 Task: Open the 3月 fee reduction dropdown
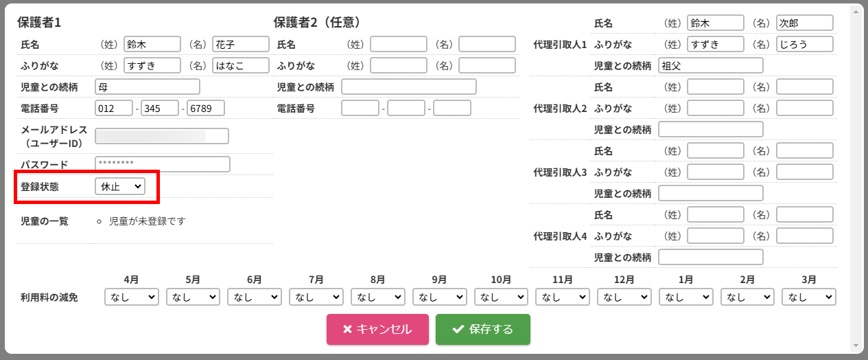tap(809, 297)
